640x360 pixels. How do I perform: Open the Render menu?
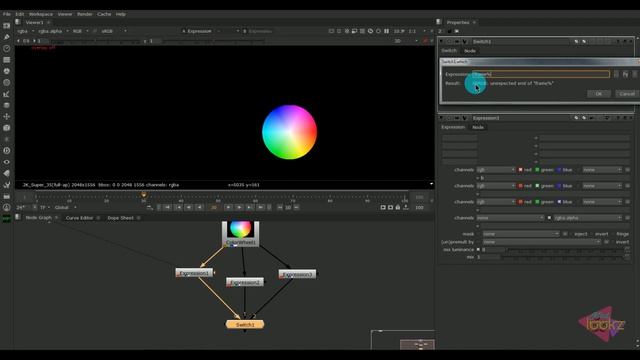[x=85, y=14]
